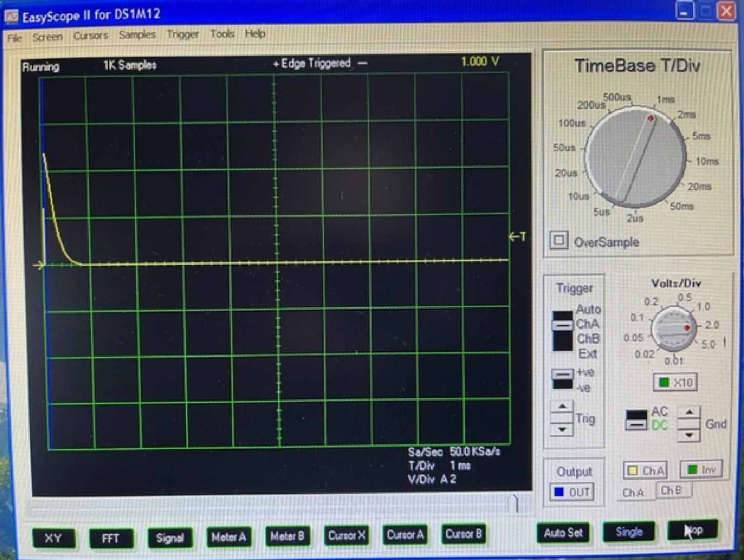Click the EasyScope title bar icon

tap(11, 17)
